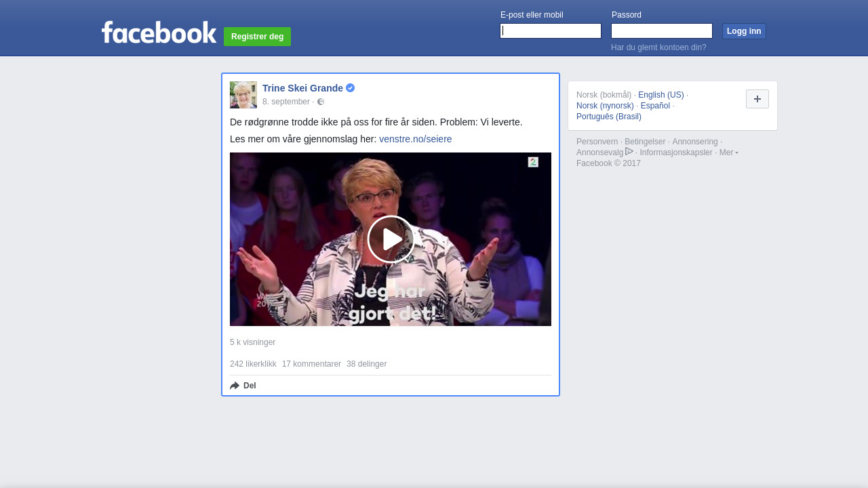Click Norsk (bokmål) current language text
The image size is (868, 488).
604,95
